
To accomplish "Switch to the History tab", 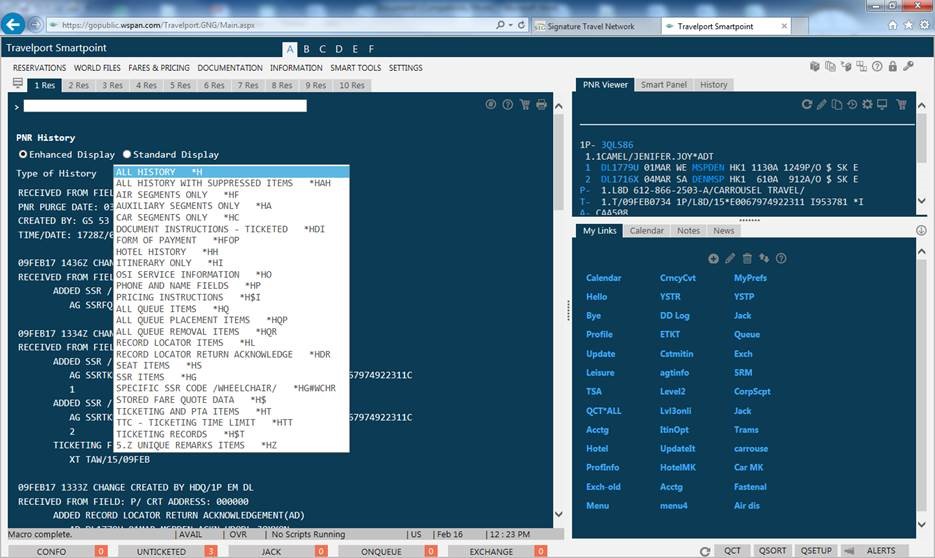I will pyautogui.click(x=714, y=85).
